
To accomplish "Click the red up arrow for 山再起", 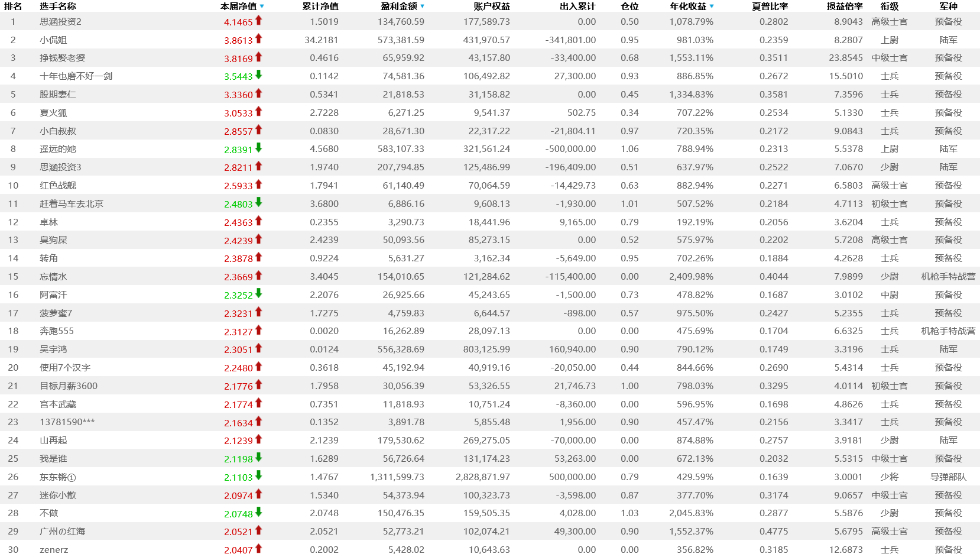I will pos(258,439).
